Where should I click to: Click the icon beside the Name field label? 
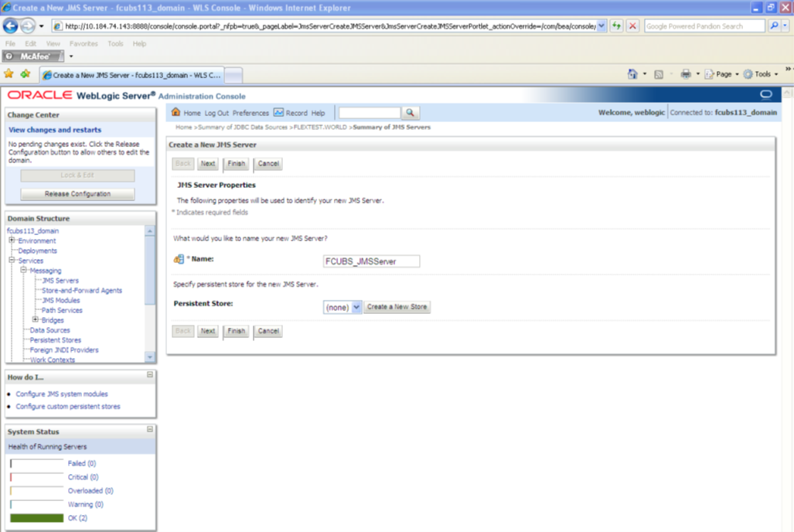pyautogui.click(x=179, y=259)
